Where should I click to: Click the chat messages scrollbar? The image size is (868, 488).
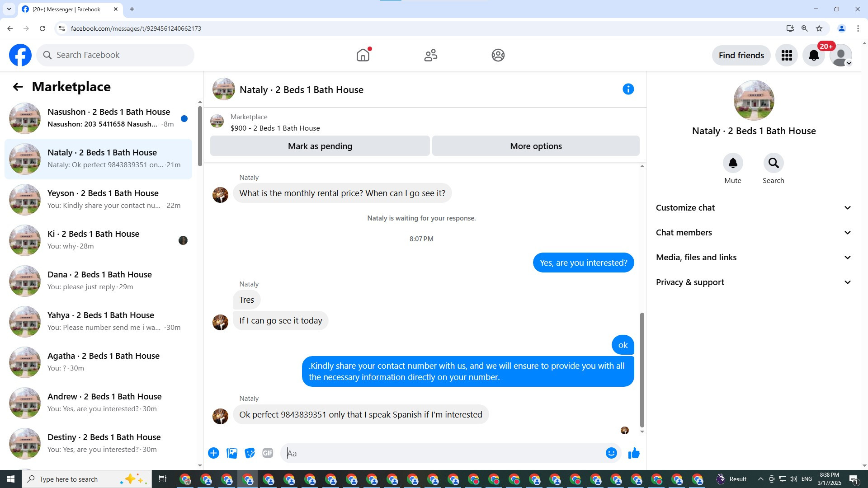click(642, 370)
